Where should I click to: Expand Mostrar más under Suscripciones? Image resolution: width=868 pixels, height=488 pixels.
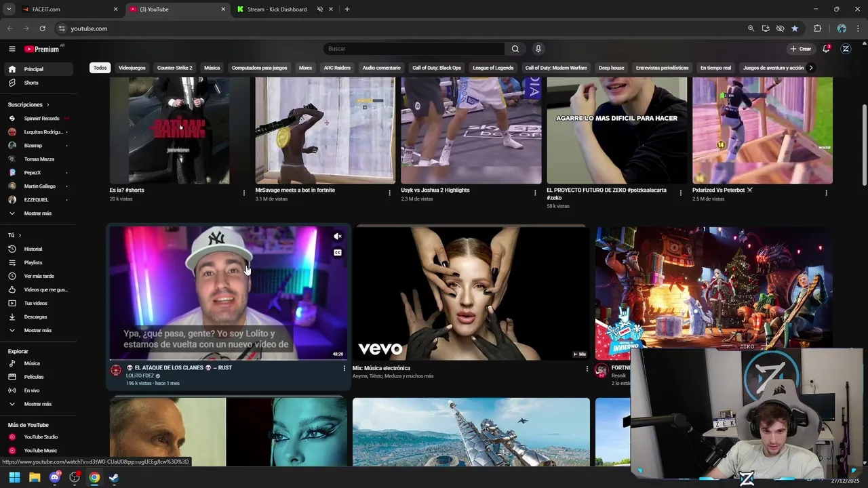[x=38, y=213]
